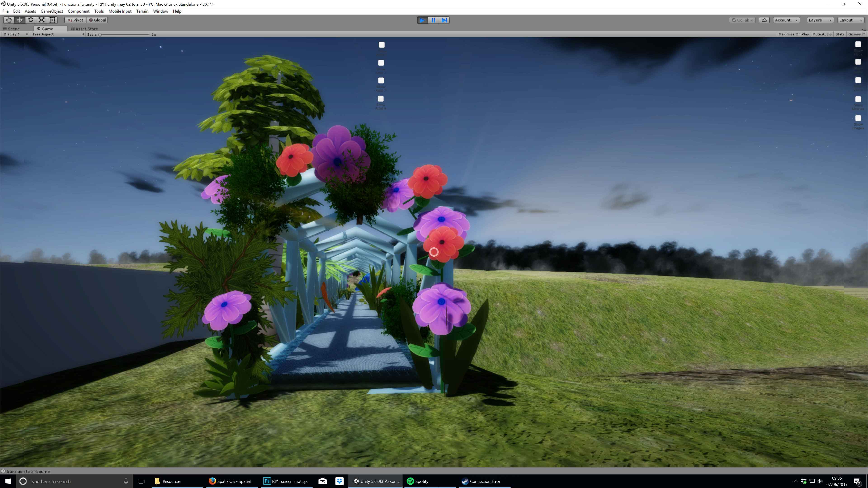The image size is (868, 488).
Task: Pause the running game
Action: tap(433, 20)
